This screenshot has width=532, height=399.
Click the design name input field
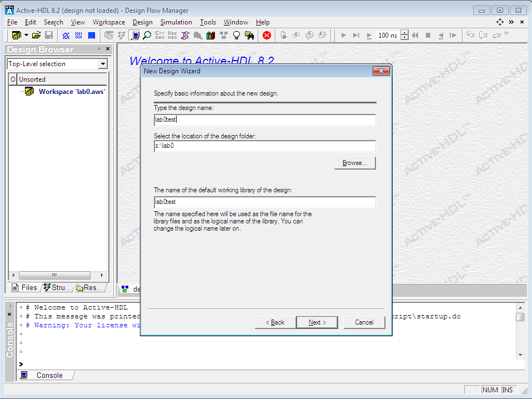tap(265, 120)
